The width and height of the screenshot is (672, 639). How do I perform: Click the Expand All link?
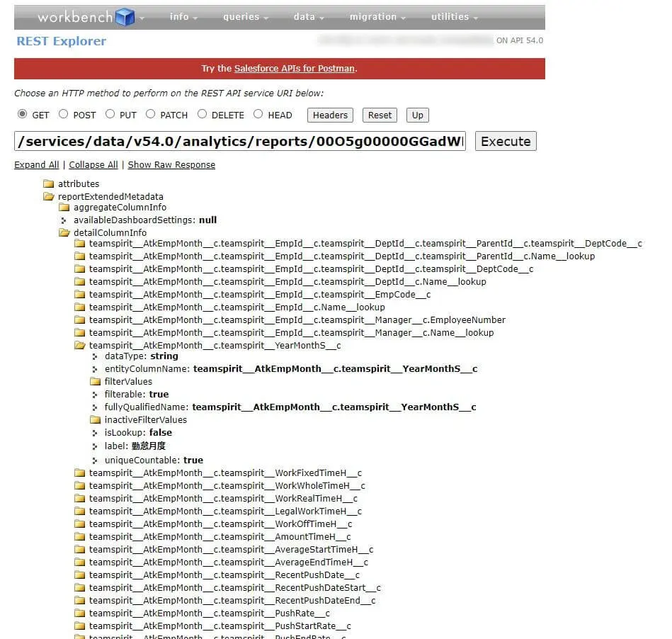[36, 165]
